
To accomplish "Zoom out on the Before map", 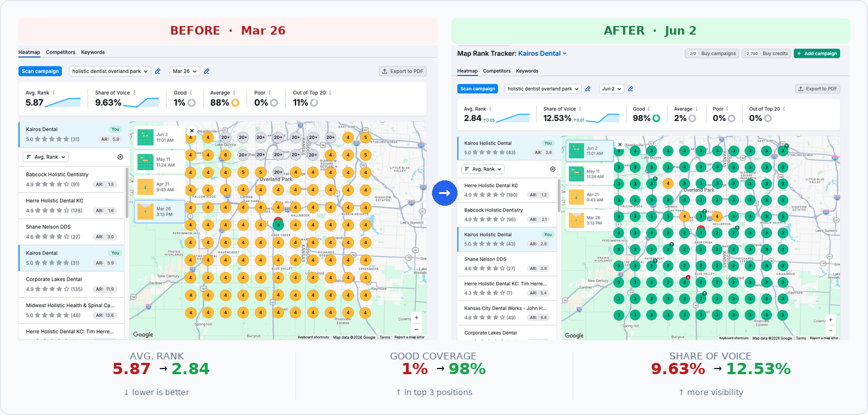I will (x=417, y=329).
